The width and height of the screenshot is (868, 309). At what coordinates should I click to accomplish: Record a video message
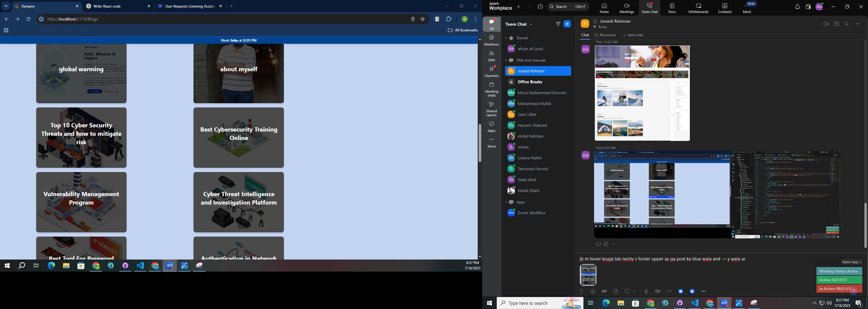657,291
